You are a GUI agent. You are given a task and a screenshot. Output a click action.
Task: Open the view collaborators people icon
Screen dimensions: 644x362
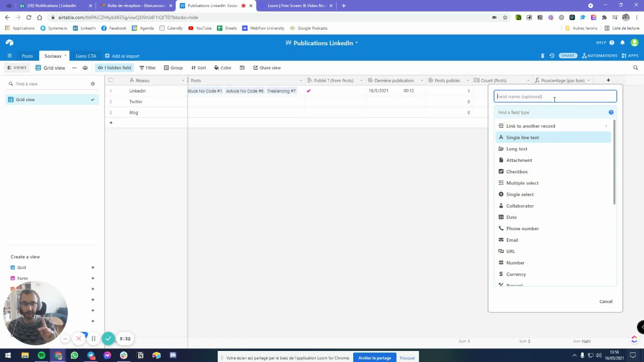(x=85, y=68)
